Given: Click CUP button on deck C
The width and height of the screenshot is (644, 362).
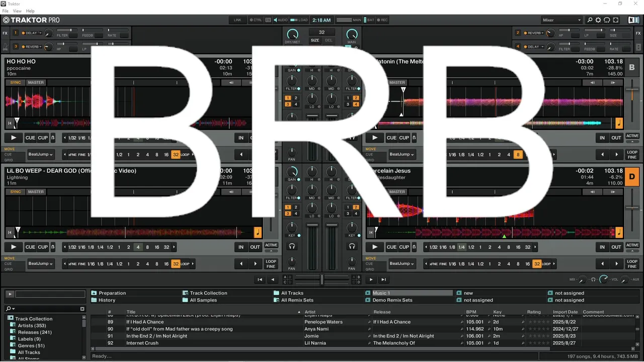Looking at the screenshot, I should point(43,247).
